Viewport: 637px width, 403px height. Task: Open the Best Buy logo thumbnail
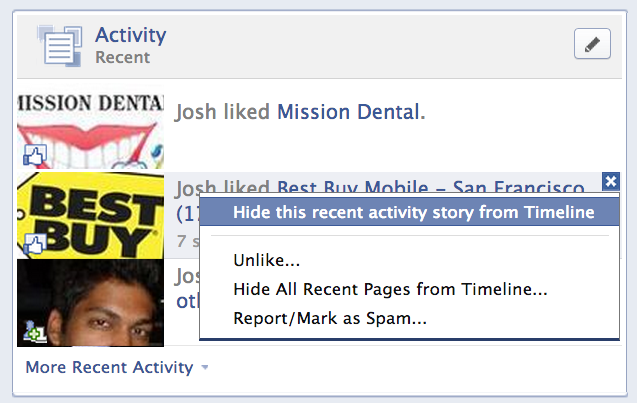tap(90, 213)
